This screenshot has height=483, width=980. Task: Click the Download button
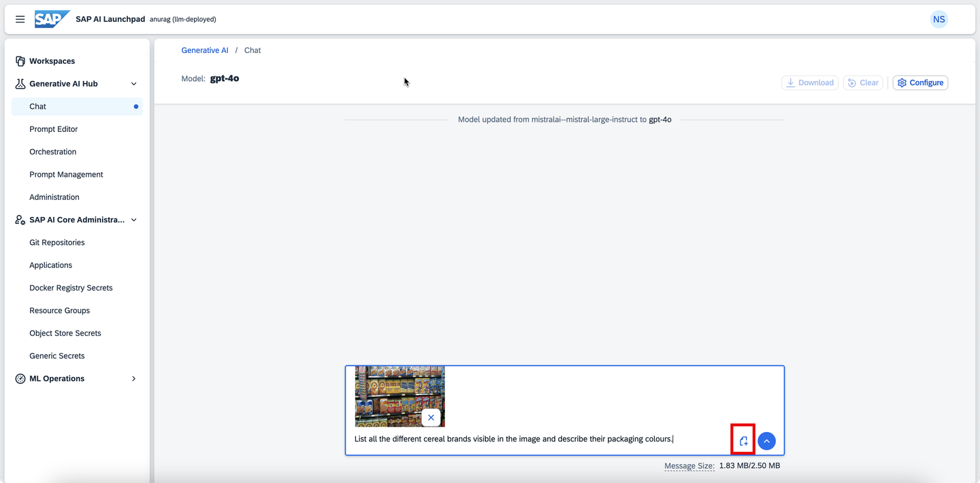[810, 82]
